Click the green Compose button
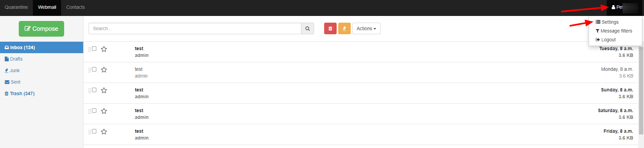 (41, 29)
